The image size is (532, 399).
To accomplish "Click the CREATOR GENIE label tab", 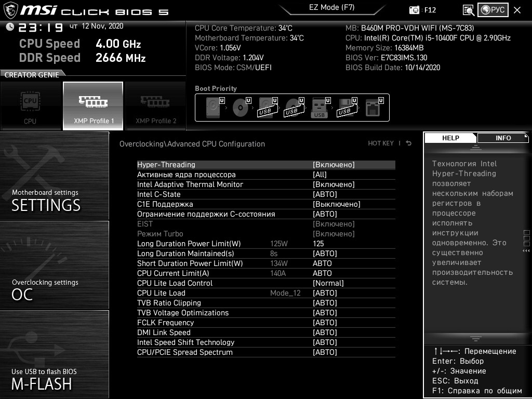I will pos(32,75).
